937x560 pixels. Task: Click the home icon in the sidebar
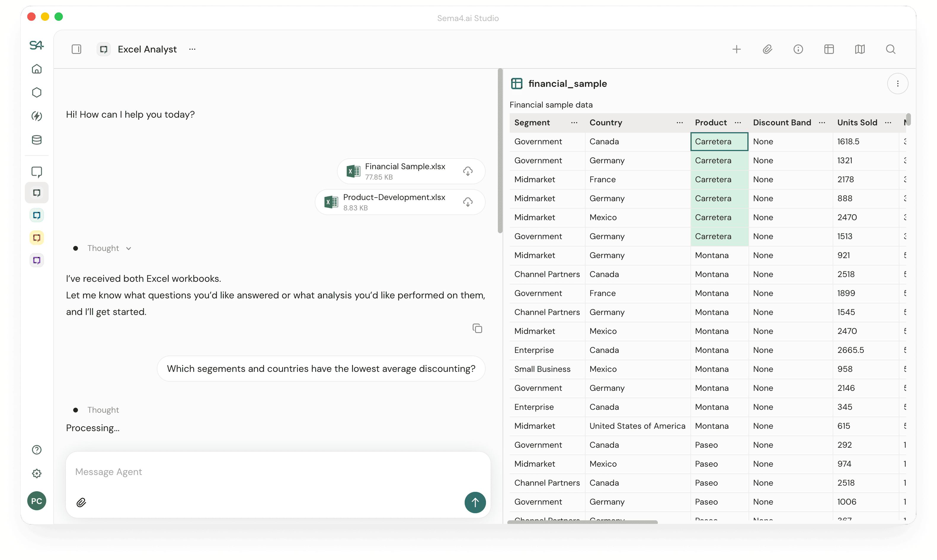coord(37,69)
